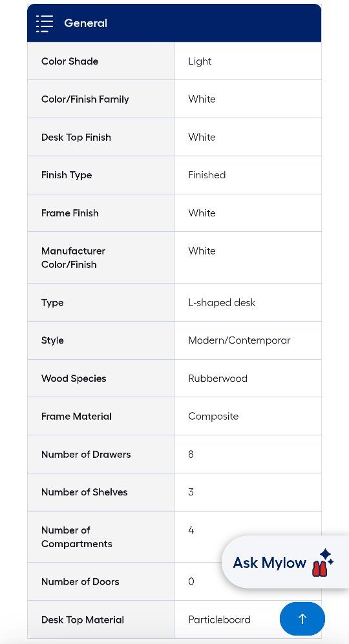Click the Number of Drawers label
This screenshot has height=644, width=349.
click(x=86, y=454)
